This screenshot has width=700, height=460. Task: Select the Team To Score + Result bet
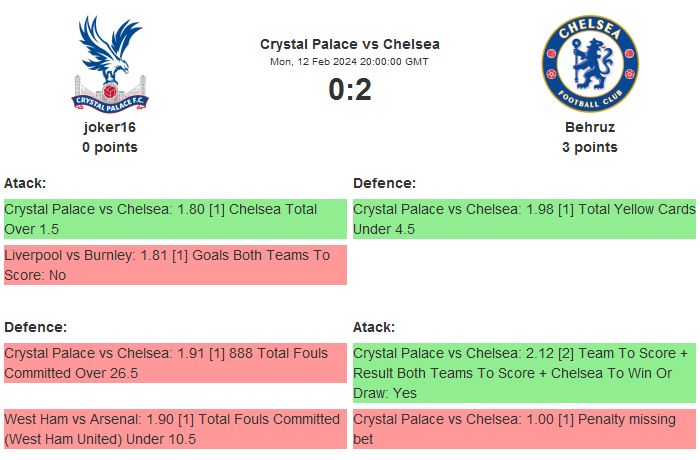[524, 373]
